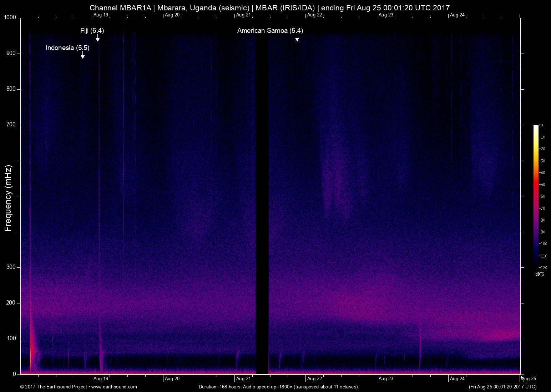Screen dimensions: 551x392
Task: Select the Indonesia (5.5) event label
Action: tap(67, 48)
